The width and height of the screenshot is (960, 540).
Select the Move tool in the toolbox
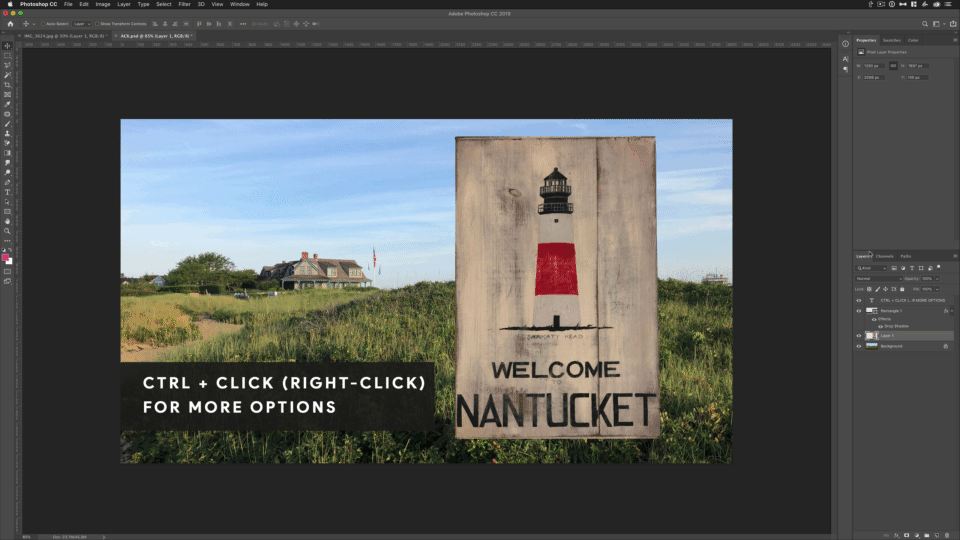(x=7, y=46)
